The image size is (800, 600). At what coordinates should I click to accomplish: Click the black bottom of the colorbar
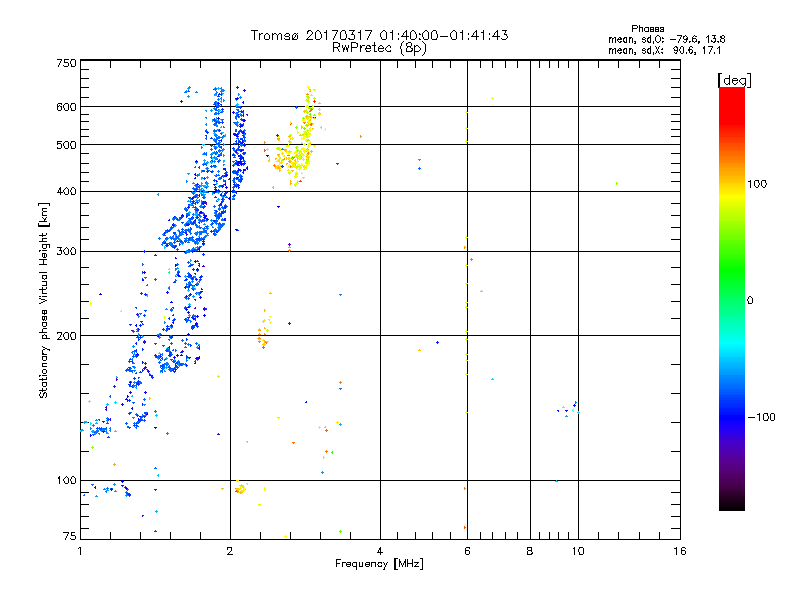click(732, 503)
